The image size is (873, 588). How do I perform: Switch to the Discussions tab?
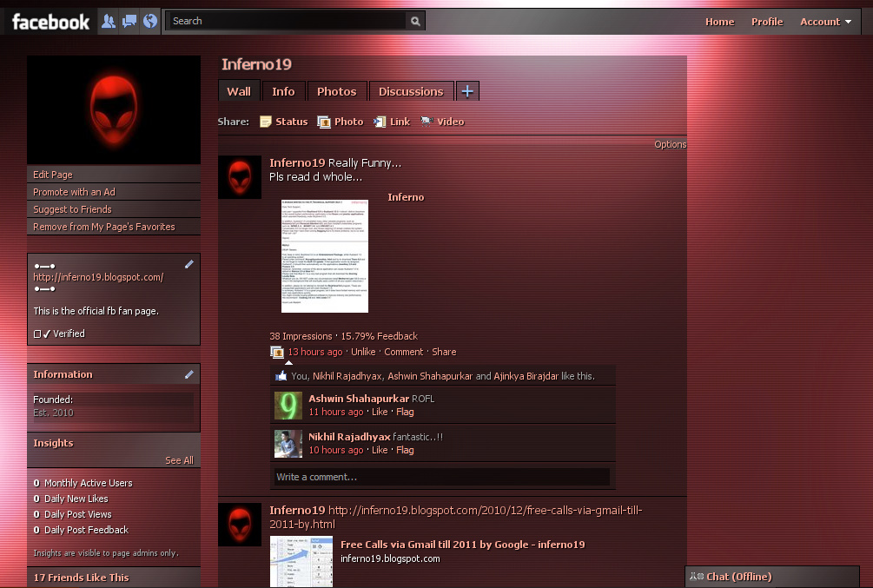(x=411, y=90)
